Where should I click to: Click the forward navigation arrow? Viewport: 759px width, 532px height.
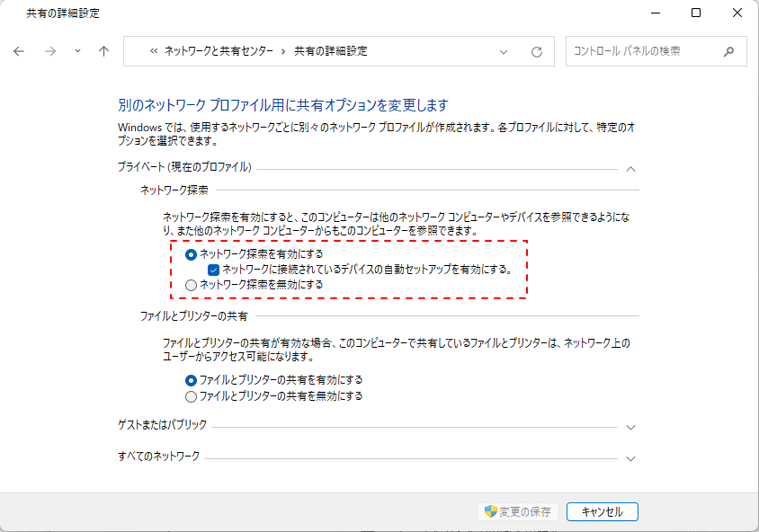coord(50,51)
